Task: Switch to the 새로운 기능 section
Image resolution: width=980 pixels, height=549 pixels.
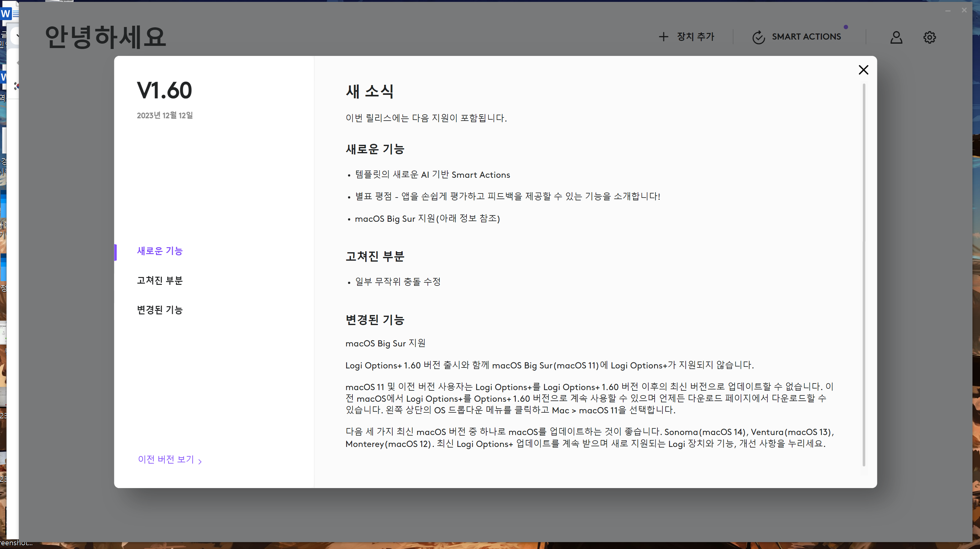Action: pyautogui.click(x=159, y=251)
